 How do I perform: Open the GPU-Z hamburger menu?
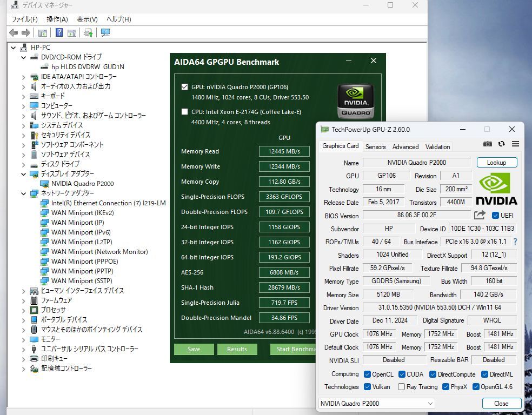coord(515,144)
